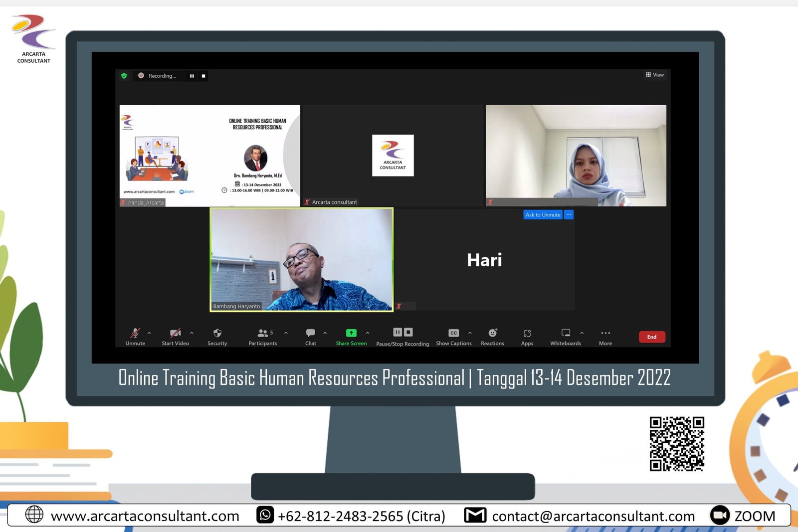Open the View layout menu

point(655,75)
